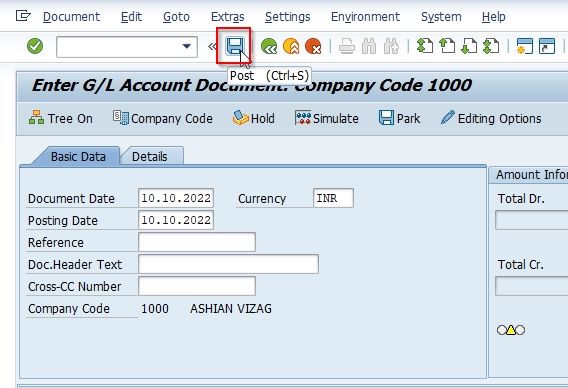Image resolution: width=568 pixels, height=388 pixels.
Task: Click the Print icon
Action: pyautogui.click(x=347, y=46)
